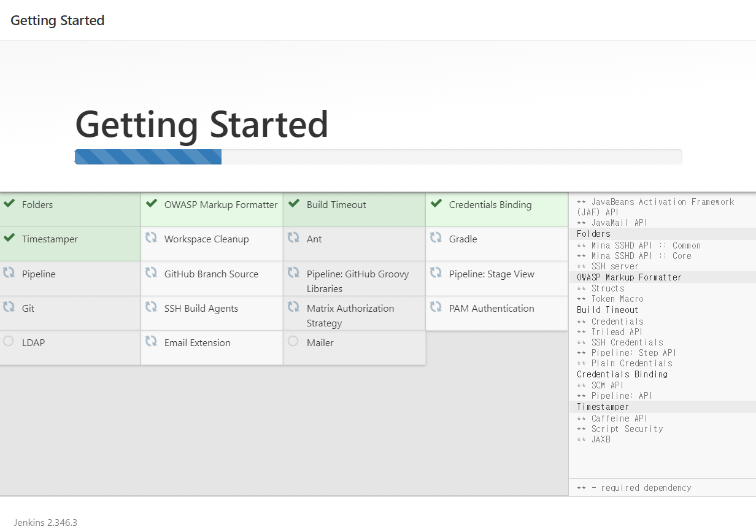The width and height of the screenshot is (756, 532).
Task: Click the Plain Credentials log line
Action: 625,363
